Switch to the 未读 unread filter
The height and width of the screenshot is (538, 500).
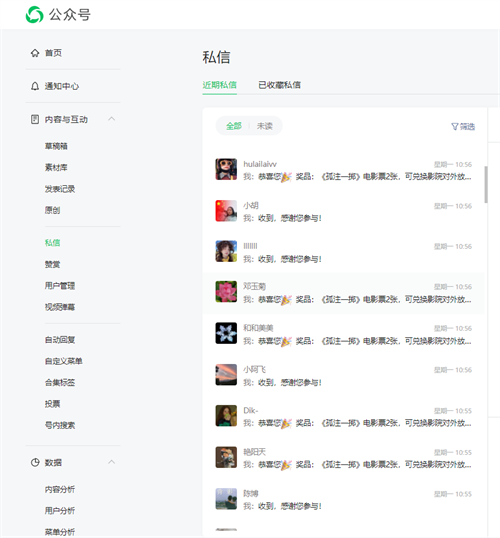(x=265, y=126)
